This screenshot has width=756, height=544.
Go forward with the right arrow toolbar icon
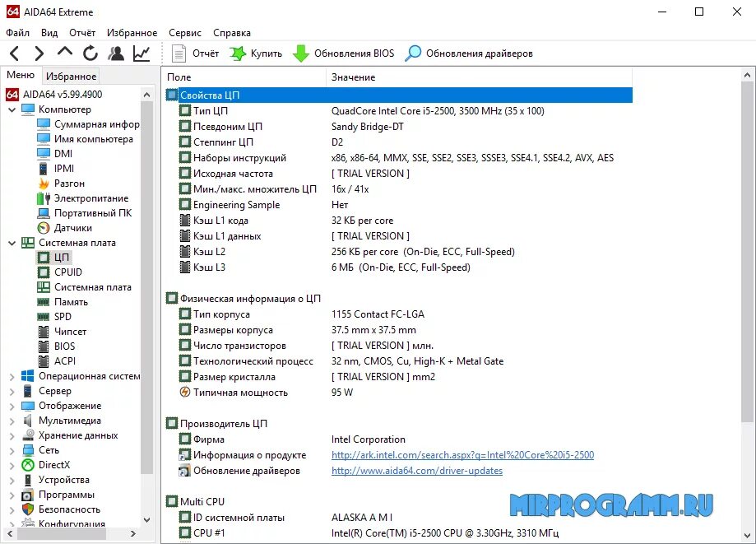pyautogui.click(x=39, y=53)
